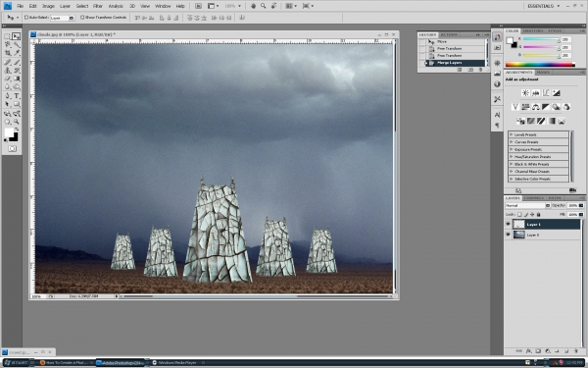Image resolution: width=588 pixels, height=368 pixels.
Task: Select the Clone Stamp tool
Action: point(7,71)
